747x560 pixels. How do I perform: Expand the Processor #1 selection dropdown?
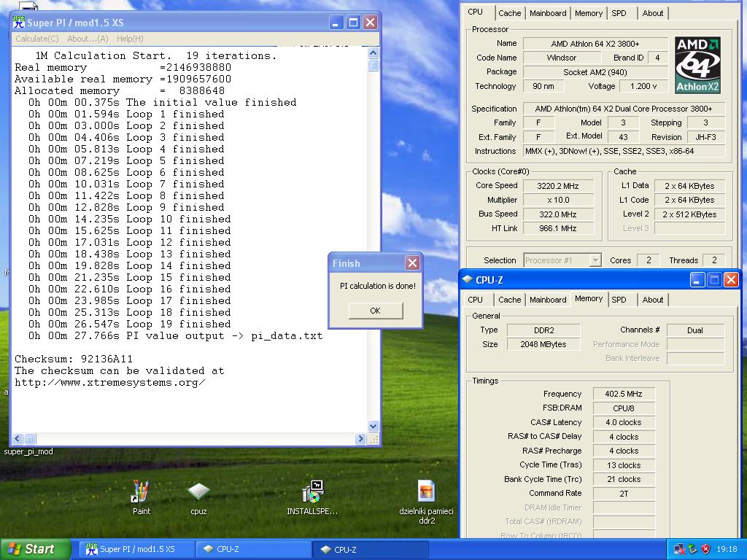click(x=595, y=260)
